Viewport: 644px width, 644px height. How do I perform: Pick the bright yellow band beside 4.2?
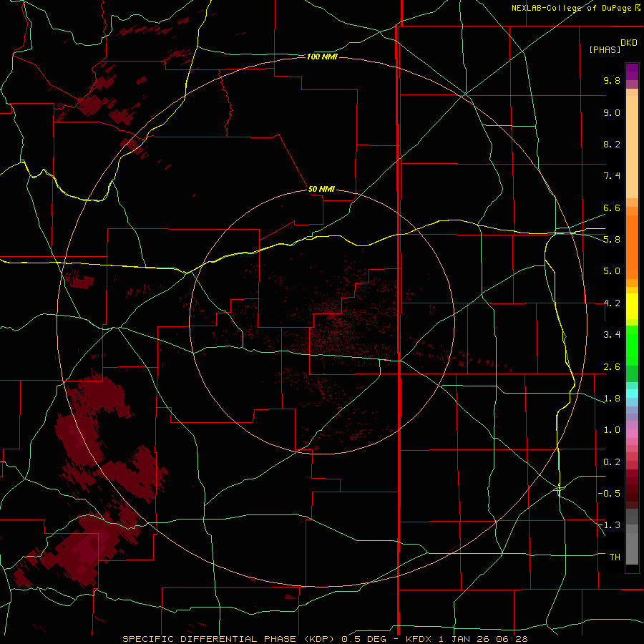coord(632,306)
